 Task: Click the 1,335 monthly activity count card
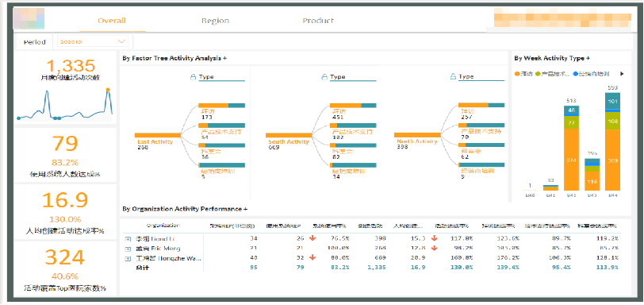66,87
